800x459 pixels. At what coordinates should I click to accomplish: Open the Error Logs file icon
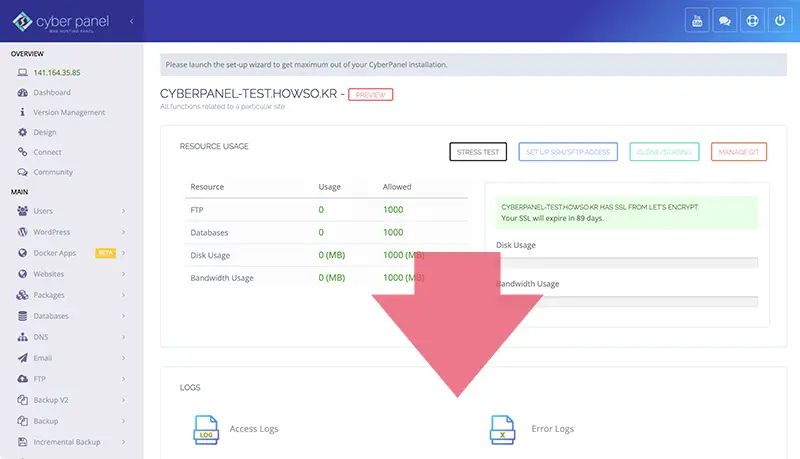tap(503, 430)
